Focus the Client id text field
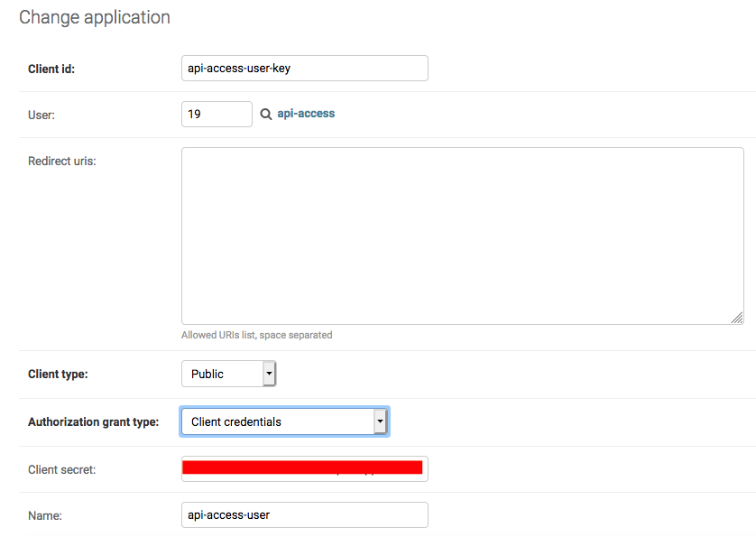This screenshot has height=537, width=756. pos(304,68)
